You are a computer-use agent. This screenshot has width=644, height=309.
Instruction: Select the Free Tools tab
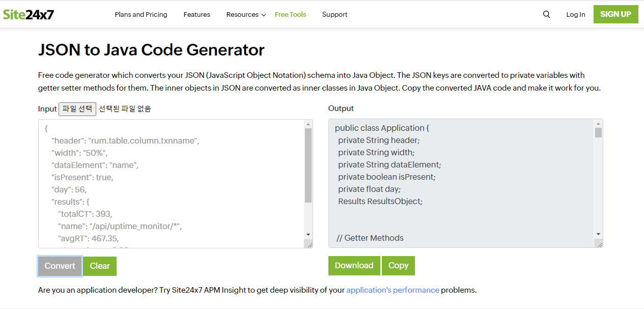click(290, 14)
